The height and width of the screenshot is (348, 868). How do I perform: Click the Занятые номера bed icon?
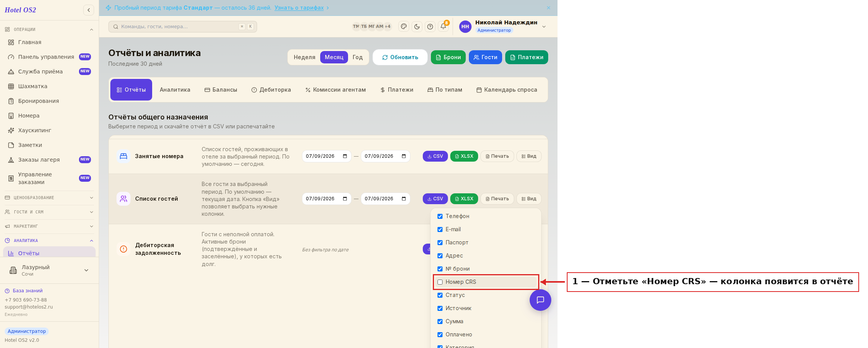pos(124,156)
